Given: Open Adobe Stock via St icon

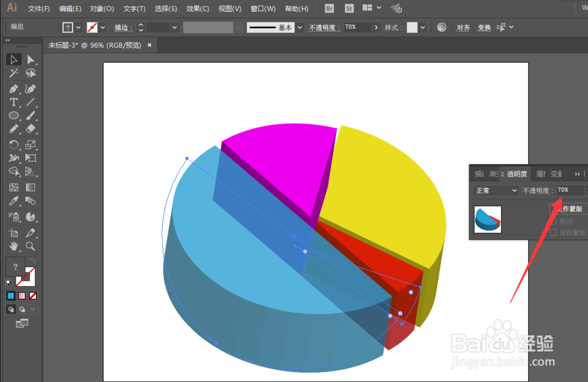Looking at the screenshot, I should pos(349,8).
